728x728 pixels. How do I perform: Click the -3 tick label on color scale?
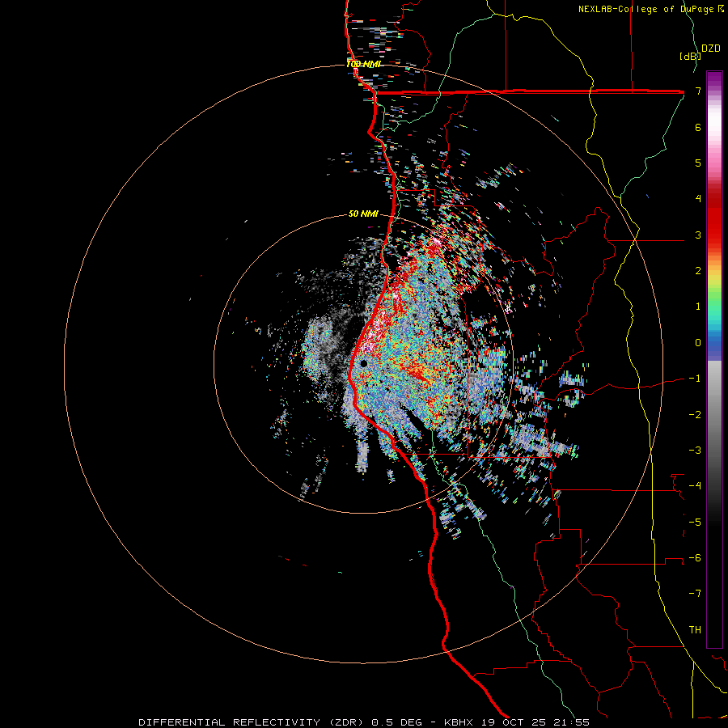point(695,451)
